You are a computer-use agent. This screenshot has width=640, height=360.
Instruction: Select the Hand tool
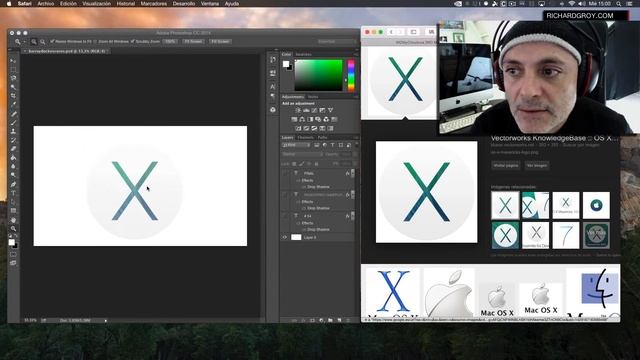(13, 220)
